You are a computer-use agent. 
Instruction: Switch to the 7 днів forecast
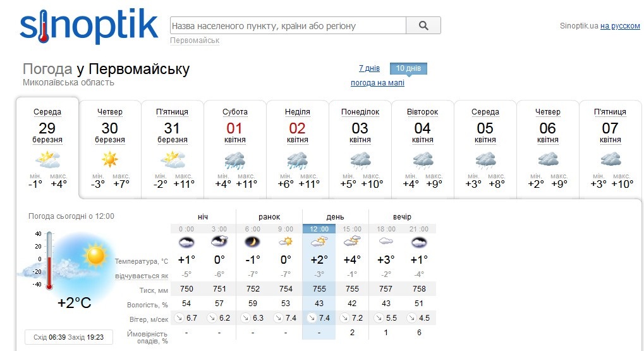point(369,68)
